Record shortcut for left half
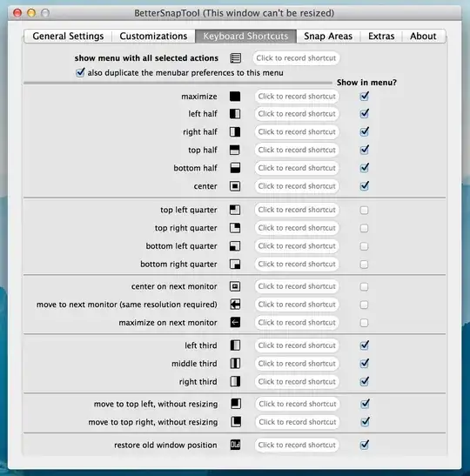The width and height of the screenshot is (470, 476). 297,114
